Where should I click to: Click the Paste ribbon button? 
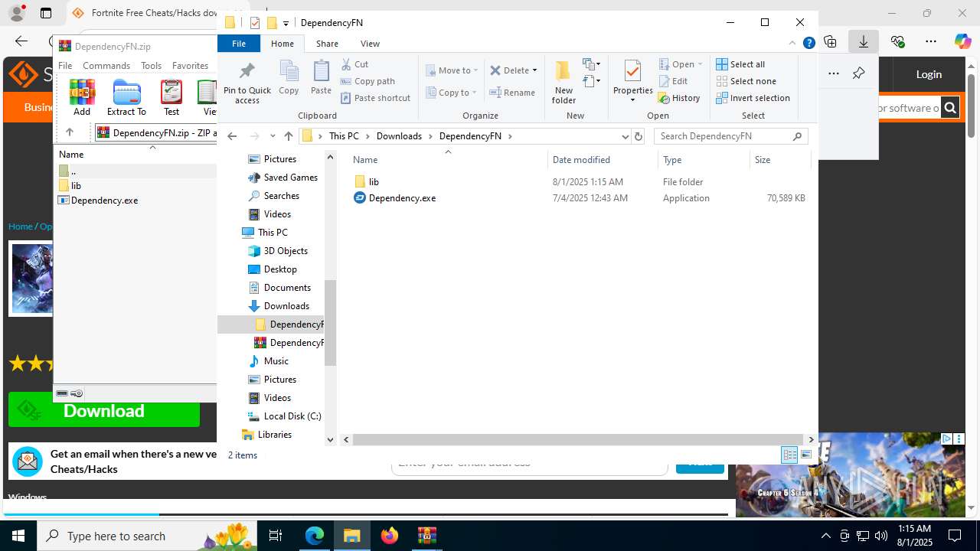click(x=321, y=78)
